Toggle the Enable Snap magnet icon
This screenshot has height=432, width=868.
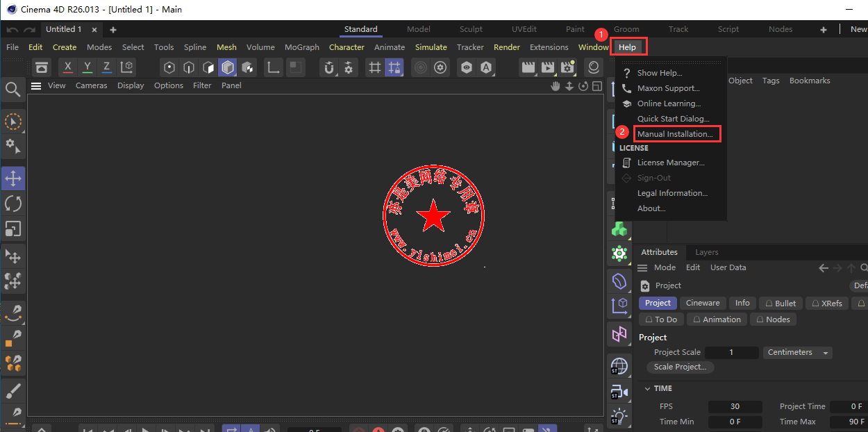[x=329, y=67]
